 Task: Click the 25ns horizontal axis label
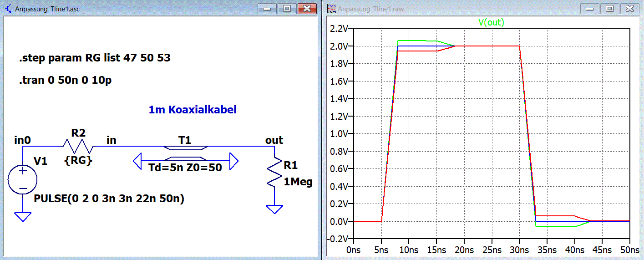coord(492,250)
